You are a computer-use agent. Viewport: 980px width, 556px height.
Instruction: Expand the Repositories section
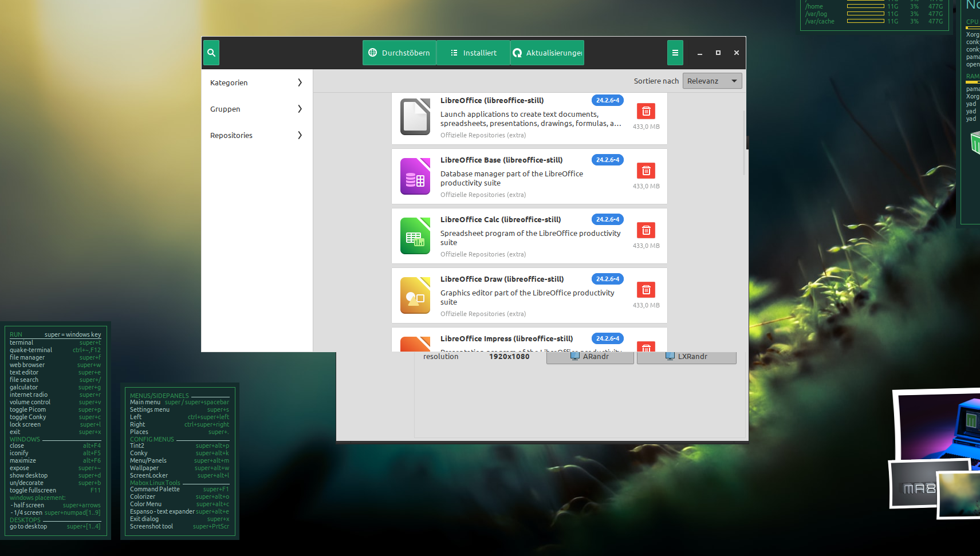point(257,135)
